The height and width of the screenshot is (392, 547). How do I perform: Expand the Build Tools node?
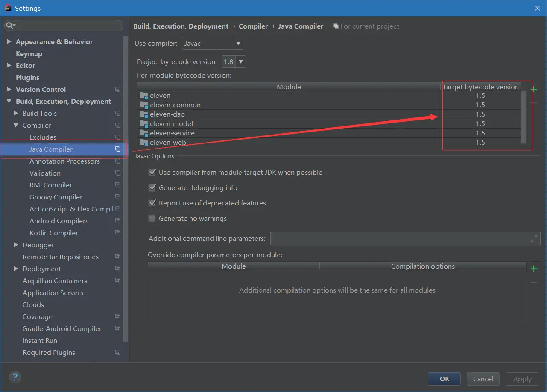click(16, 114)
